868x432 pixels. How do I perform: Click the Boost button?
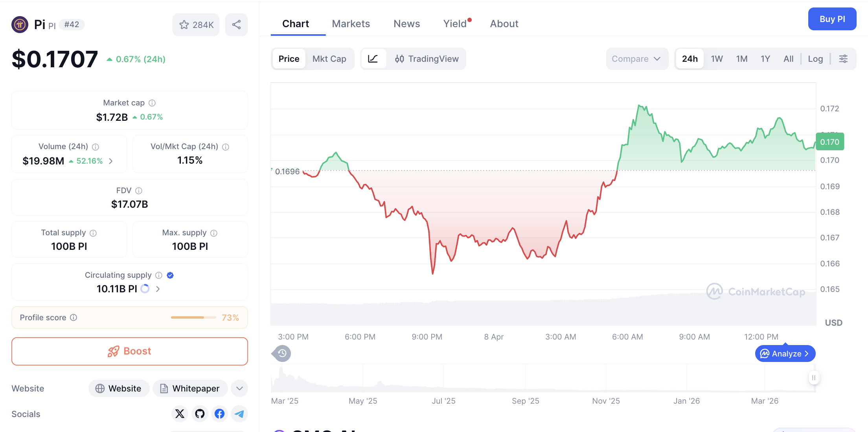point(129,351)
